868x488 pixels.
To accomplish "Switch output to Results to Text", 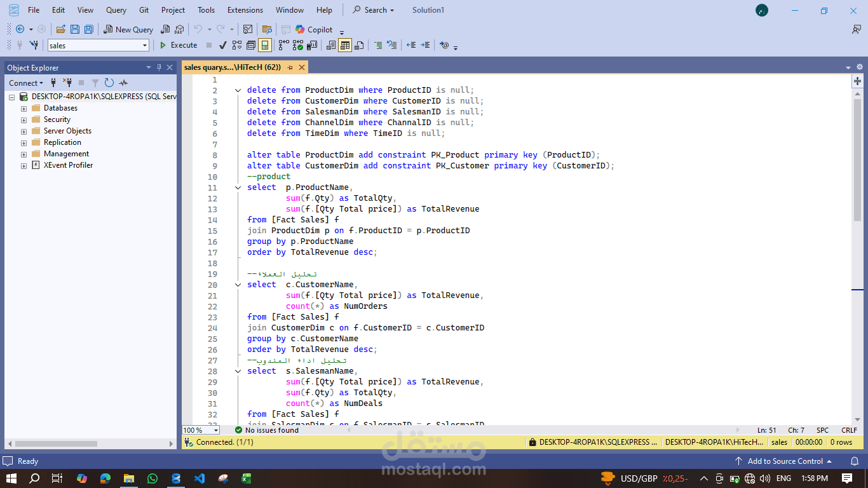I will [331, 45].
